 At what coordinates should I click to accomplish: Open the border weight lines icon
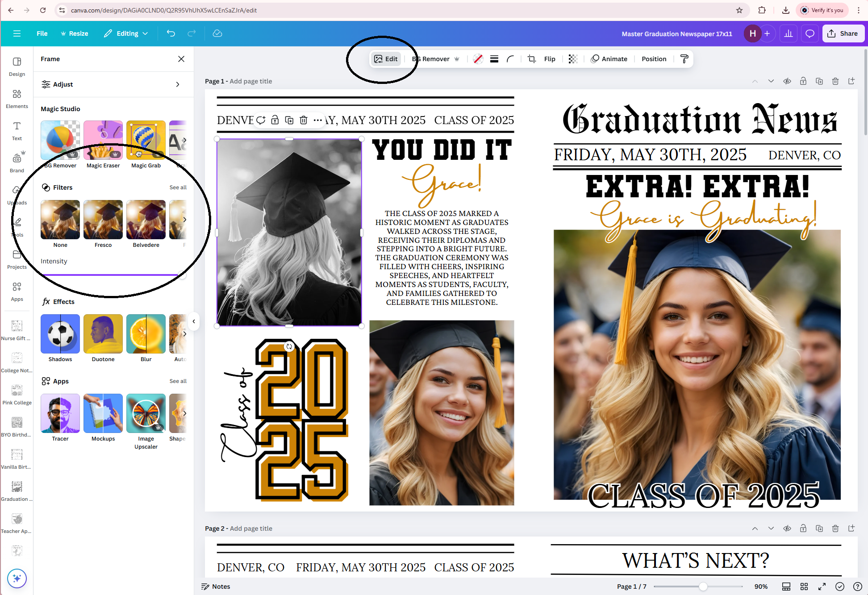pyautogui.click(x=494, y=59)
